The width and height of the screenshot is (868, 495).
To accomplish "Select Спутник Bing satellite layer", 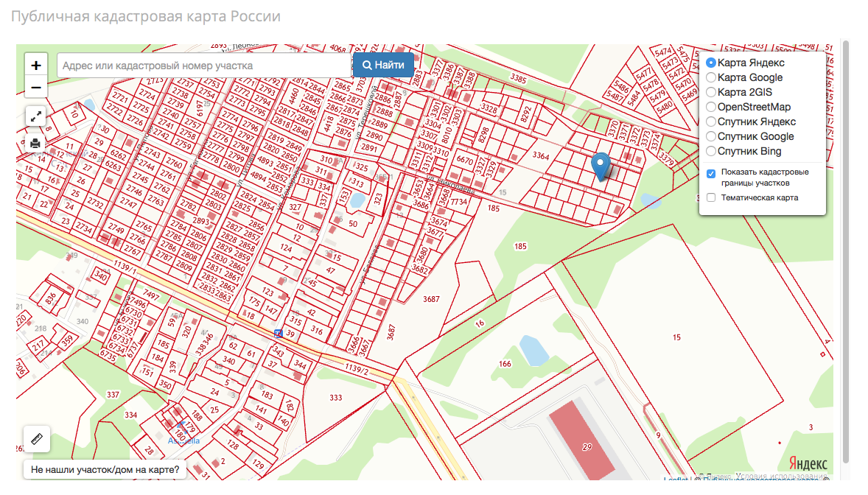I will tap(711, 151).
